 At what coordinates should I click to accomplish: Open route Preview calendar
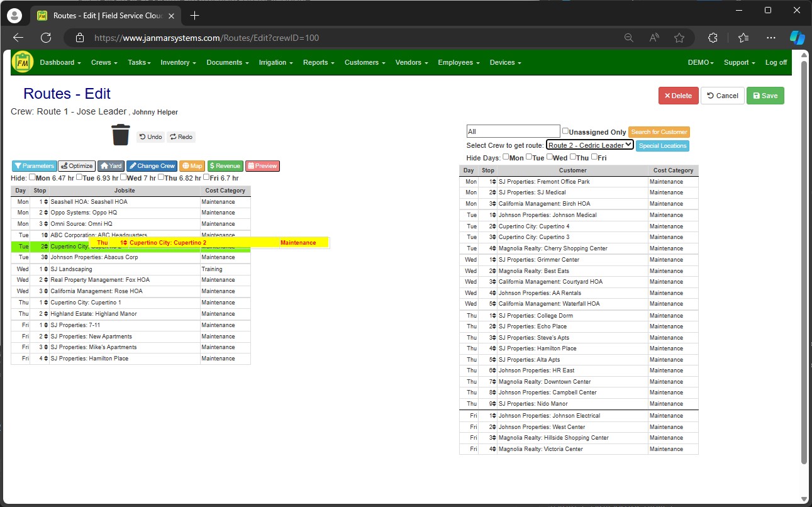[262, 165]
